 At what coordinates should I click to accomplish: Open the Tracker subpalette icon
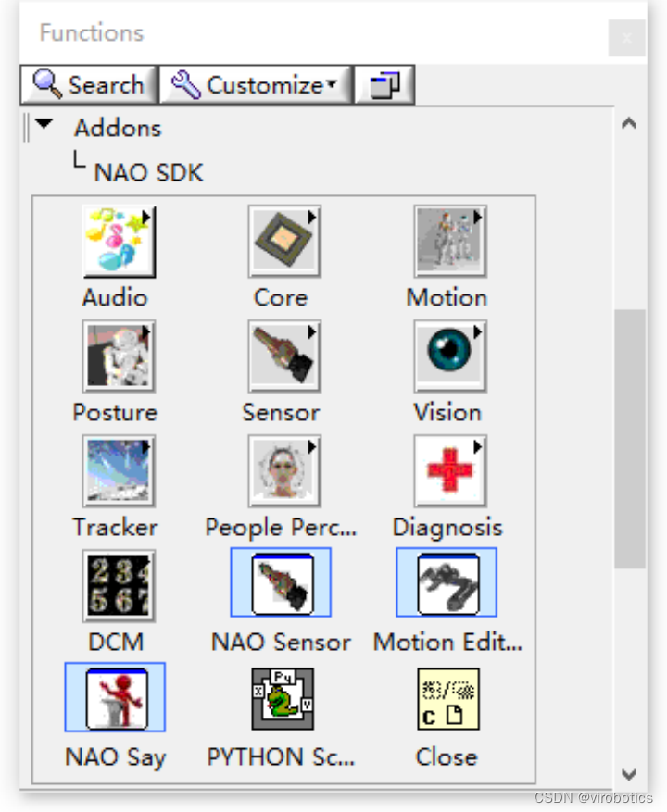pyautogui.click(x=119, y=471)
